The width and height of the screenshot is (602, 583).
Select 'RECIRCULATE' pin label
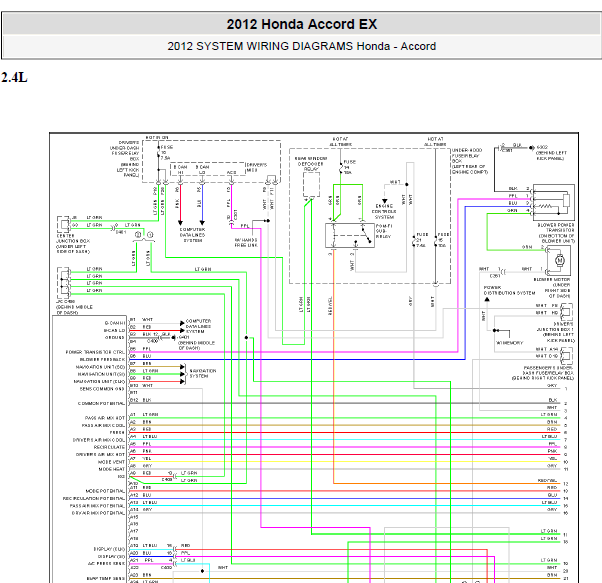coord(109,447)
